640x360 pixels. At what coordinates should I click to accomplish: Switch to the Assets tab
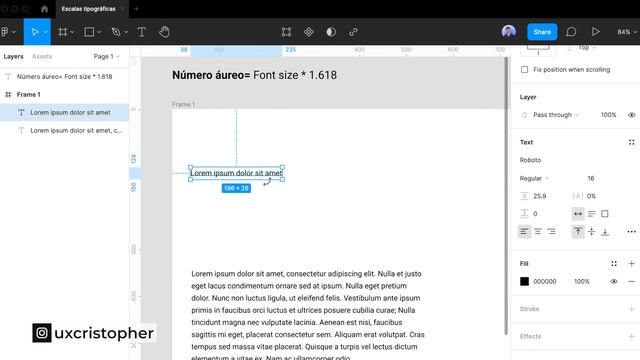point(42,56)
